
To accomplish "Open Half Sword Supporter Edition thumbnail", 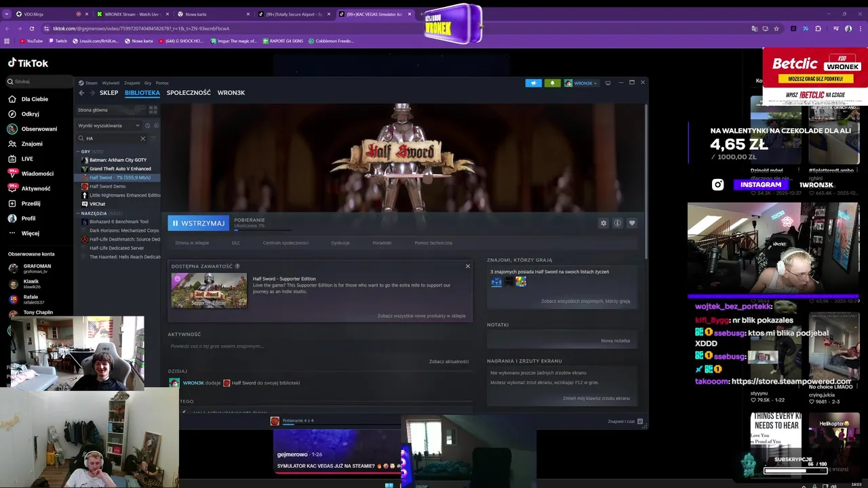I will [209, 290].
